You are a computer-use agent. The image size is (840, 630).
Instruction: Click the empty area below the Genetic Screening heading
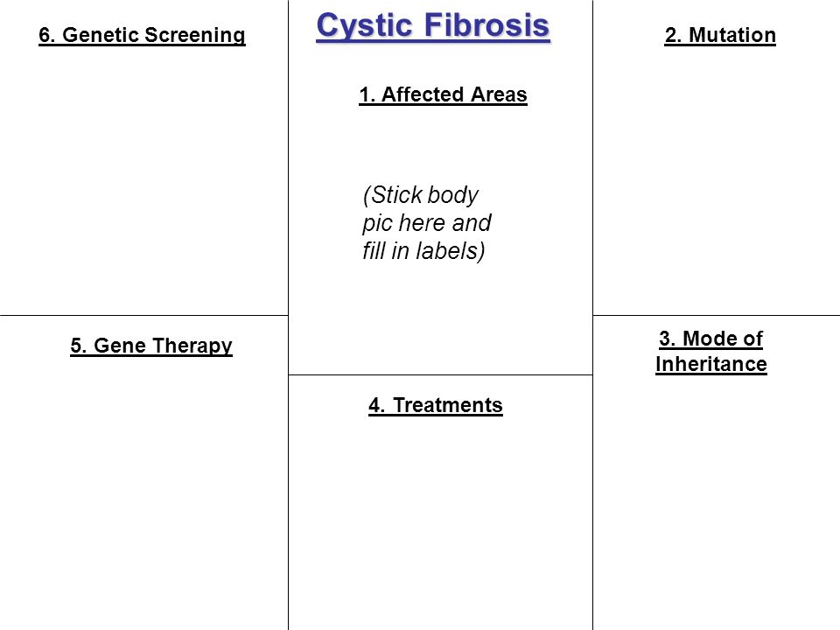tap(143, 182)
